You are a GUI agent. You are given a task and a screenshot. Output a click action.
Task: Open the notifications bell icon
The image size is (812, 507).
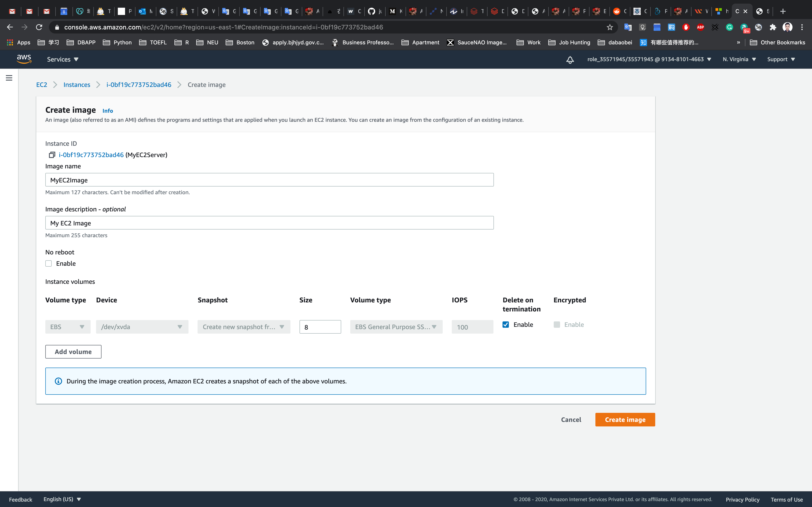[x=570, y=60]
